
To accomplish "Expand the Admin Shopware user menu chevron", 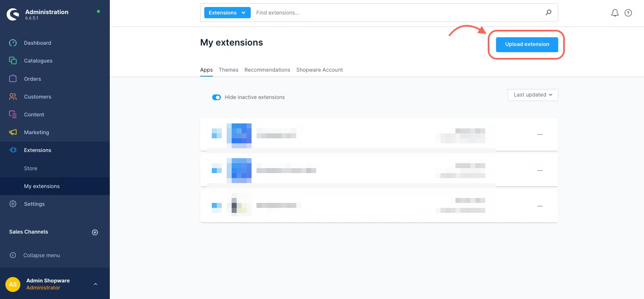I will (x=95, y=284).
